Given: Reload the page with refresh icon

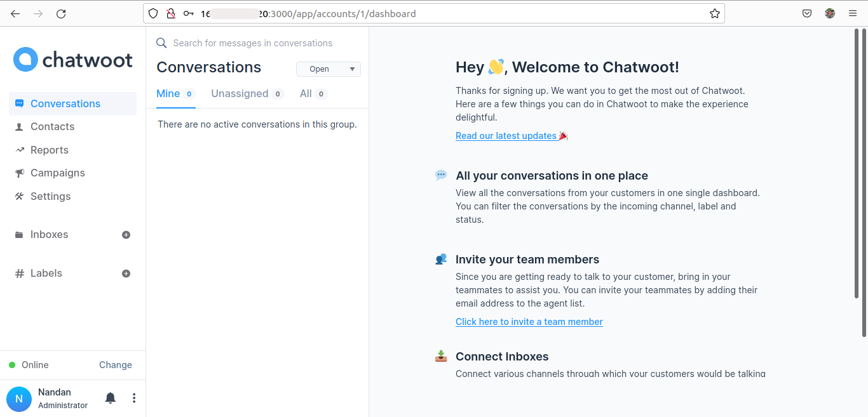Looking at the screenshot, I should point(61,13).
